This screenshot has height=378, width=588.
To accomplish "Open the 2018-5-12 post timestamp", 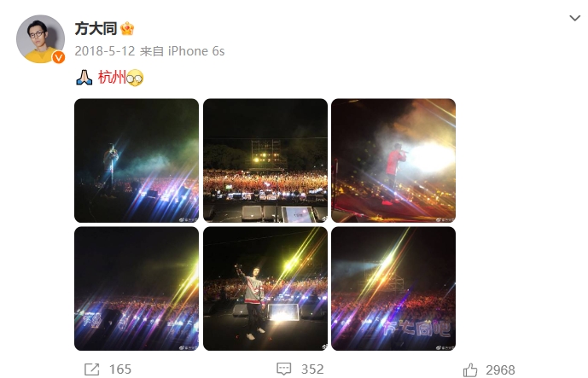I will 105,51.
